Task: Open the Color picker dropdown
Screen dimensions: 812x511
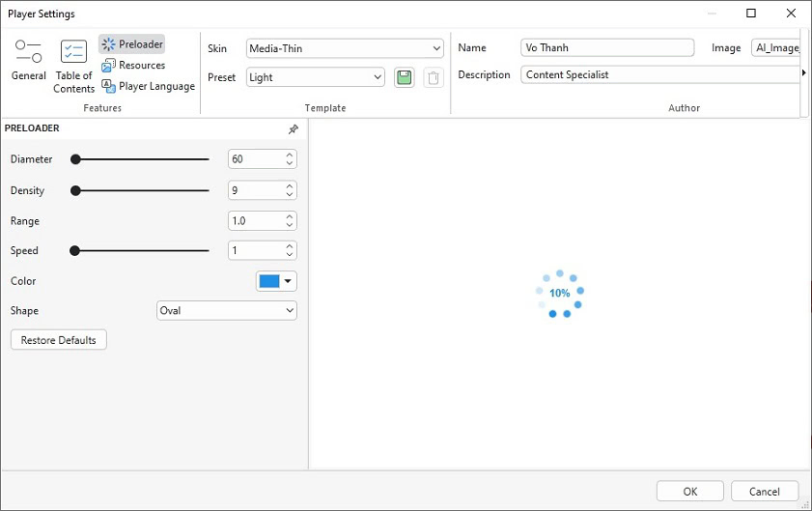Action: coord(276,281)
